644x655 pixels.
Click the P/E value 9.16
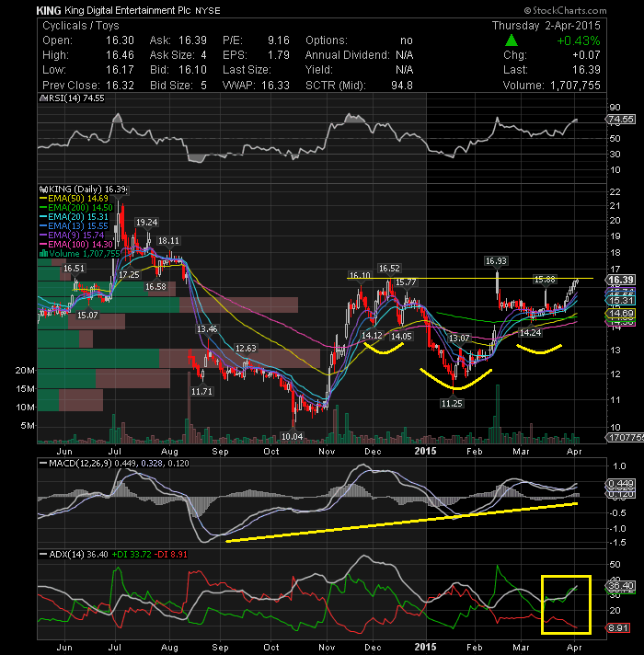[x=279, y=40]
